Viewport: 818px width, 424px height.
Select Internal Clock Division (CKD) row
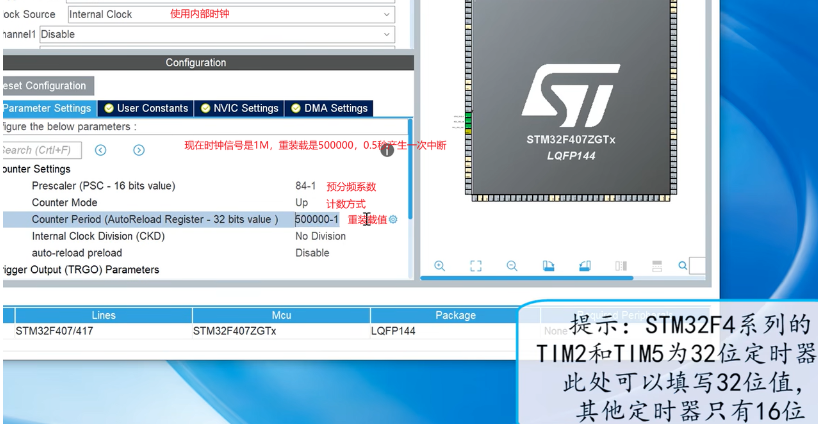(98, 236)
